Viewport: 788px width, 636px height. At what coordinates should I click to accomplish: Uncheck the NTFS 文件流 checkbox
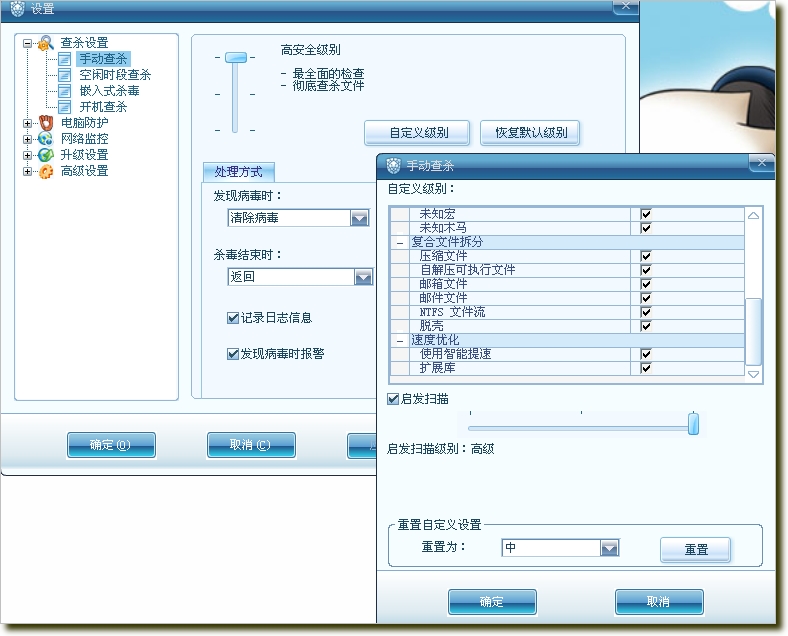pyautogui.click(x=646, y=312)
